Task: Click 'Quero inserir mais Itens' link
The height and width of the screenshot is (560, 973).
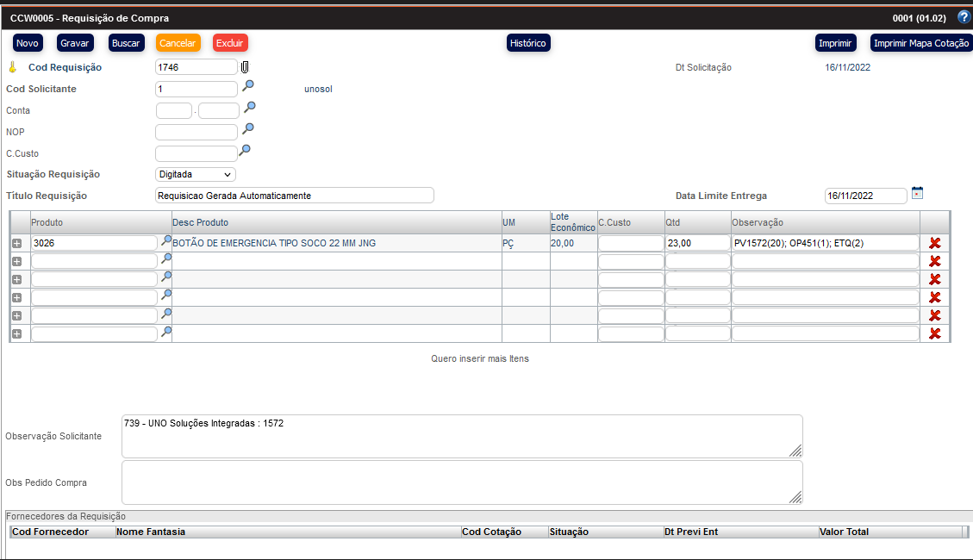Action: click(x=480, y=358)
